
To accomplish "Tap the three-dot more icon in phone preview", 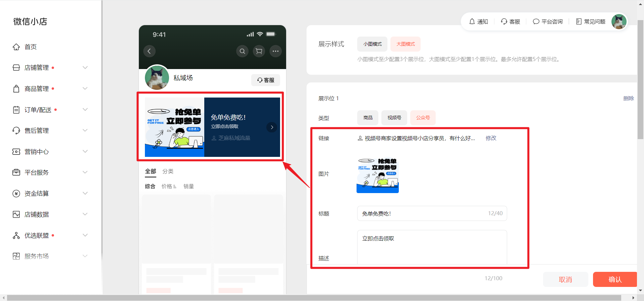I will (276, 51).
